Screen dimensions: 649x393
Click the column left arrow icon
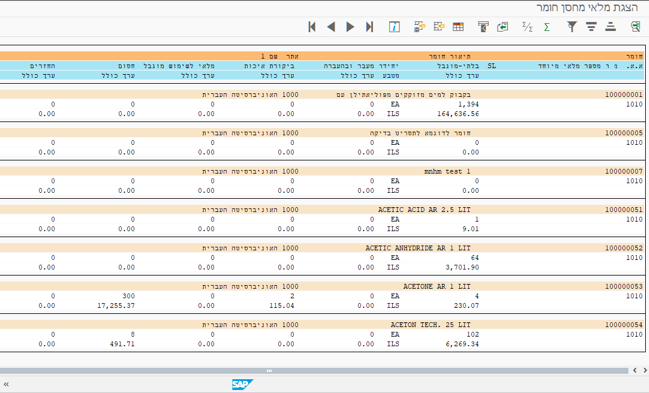point(331,27)
